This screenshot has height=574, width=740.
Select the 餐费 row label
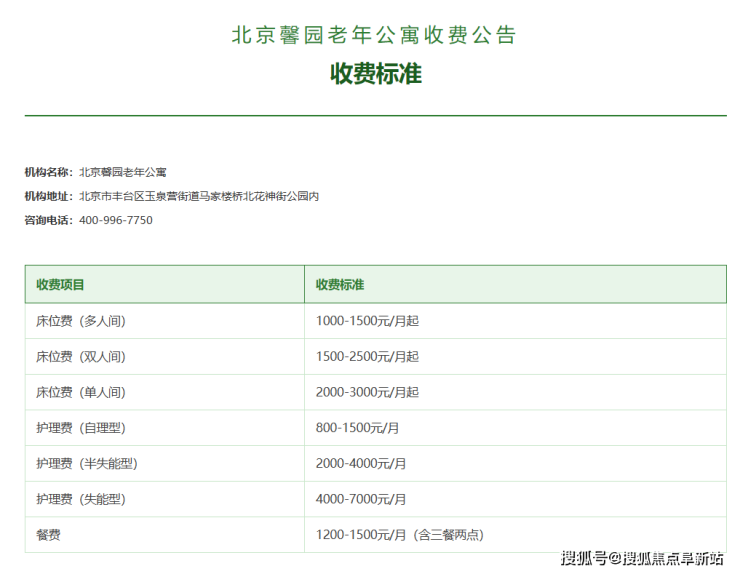48,535
